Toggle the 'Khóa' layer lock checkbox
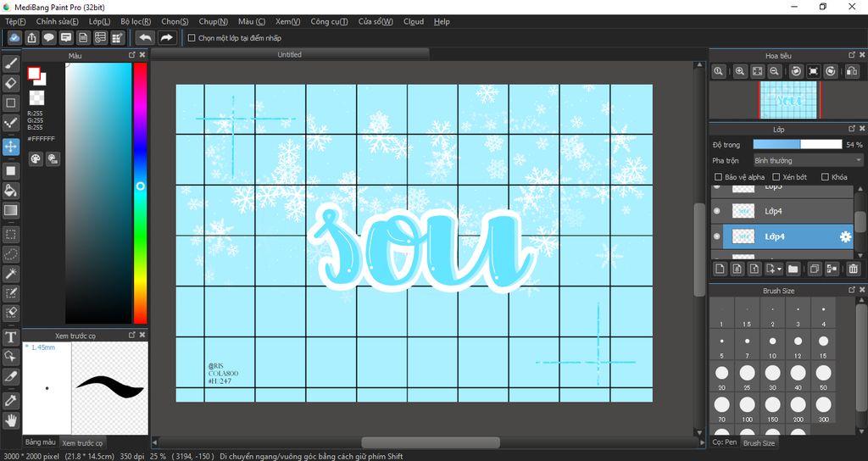Screen dimensions: 868x461 coord(825,177)
